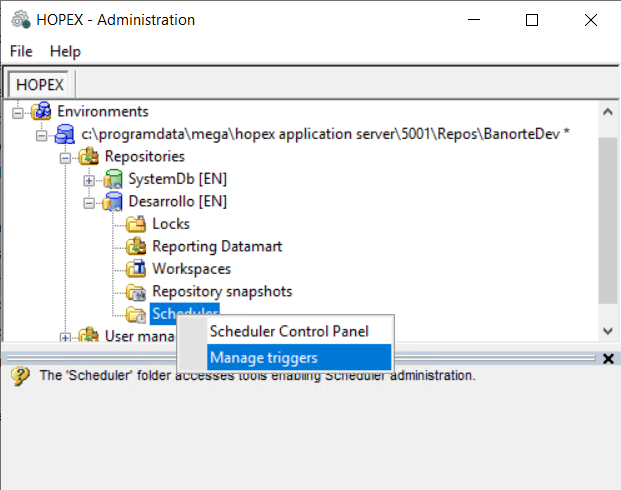Screen dimensions: 621x490
Task: Select the Reporting Datamart tree item
Action: [217, 246]
